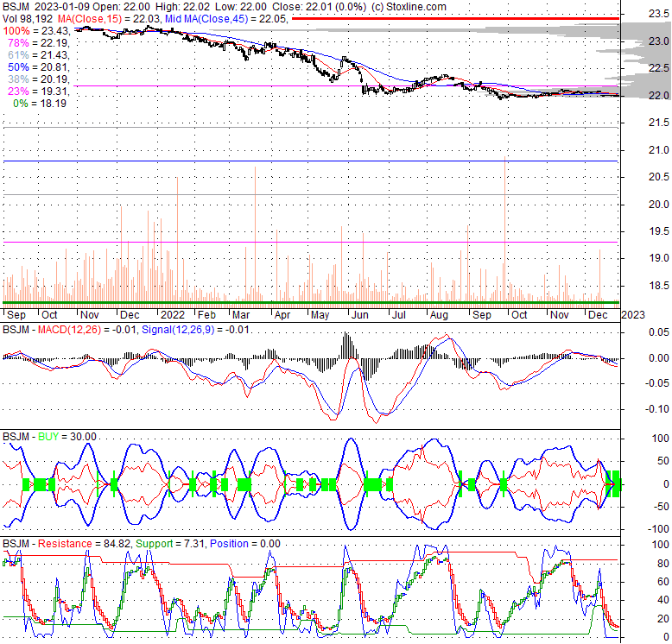Click the 19.0 price axis label
This screenshot has width=672, height=644.
658,258
